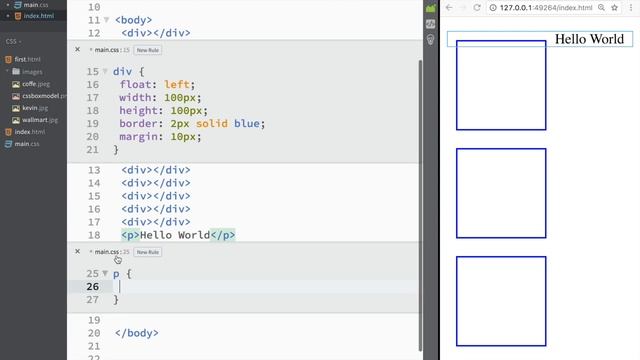Click the '<p>Hello World</p>' line

click(x=178, y=235)
